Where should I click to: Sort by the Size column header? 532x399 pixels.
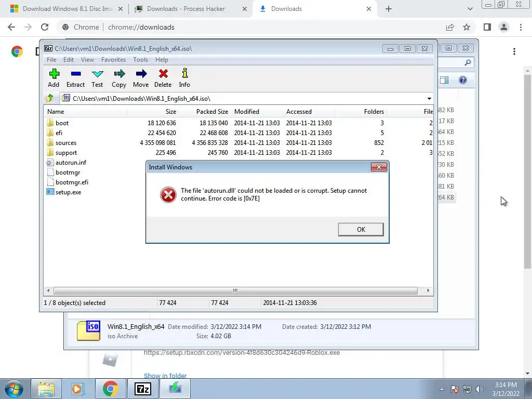pyautogui.click(x=153, y=112)
